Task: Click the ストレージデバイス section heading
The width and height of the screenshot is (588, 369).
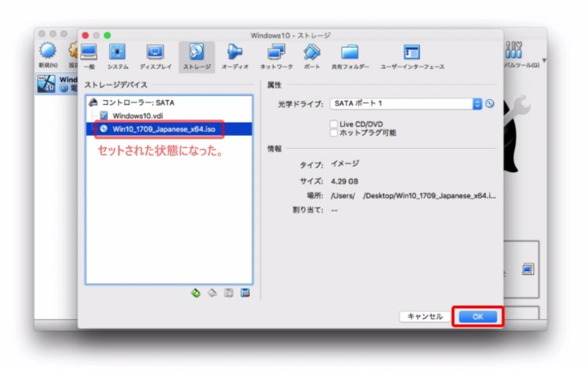Action: tap(116, 85)
